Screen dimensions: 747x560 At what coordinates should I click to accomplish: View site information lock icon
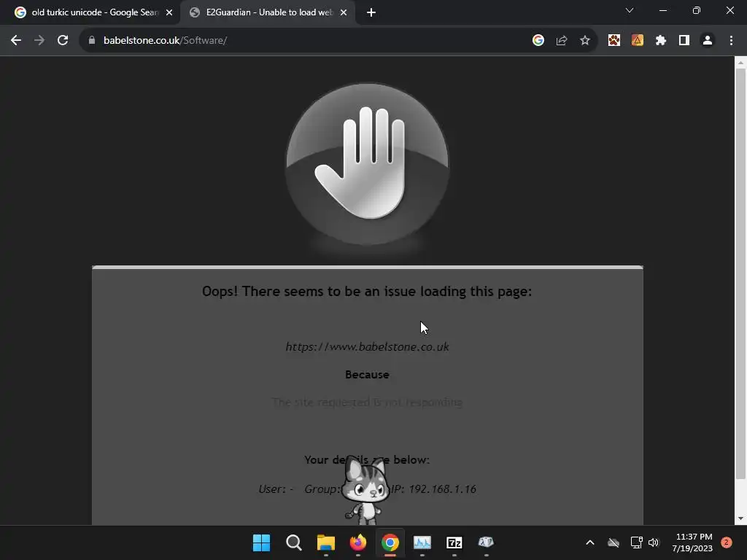(x=92, y=41)
